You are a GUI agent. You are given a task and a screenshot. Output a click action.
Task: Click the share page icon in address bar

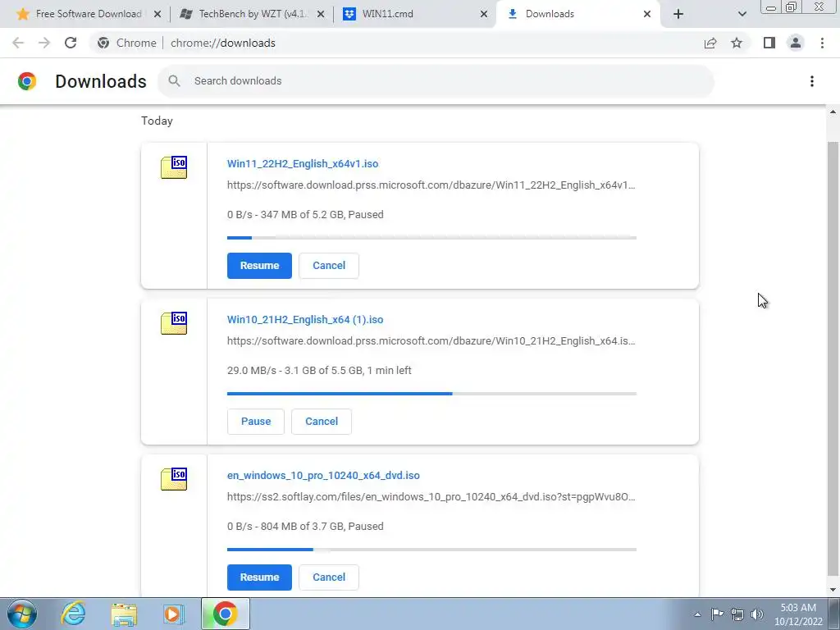(x=710, y=43)
